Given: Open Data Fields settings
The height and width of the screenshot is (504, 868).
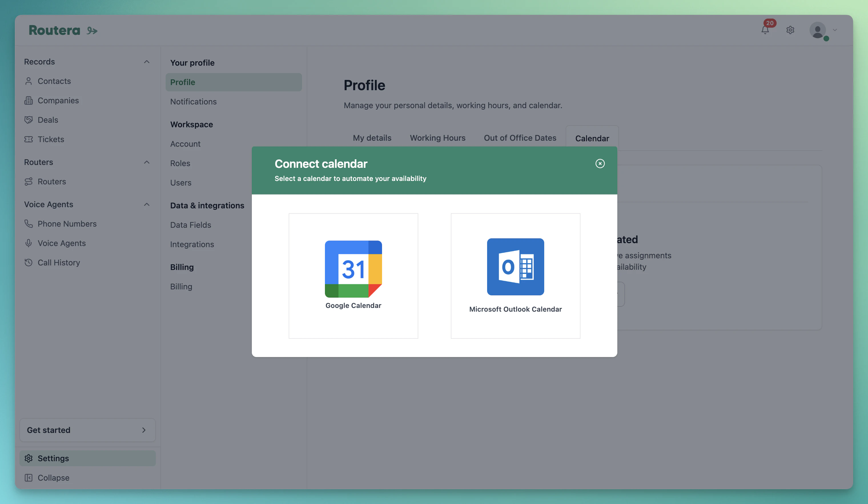Looking at the screenshot, I should pos(190,225).
